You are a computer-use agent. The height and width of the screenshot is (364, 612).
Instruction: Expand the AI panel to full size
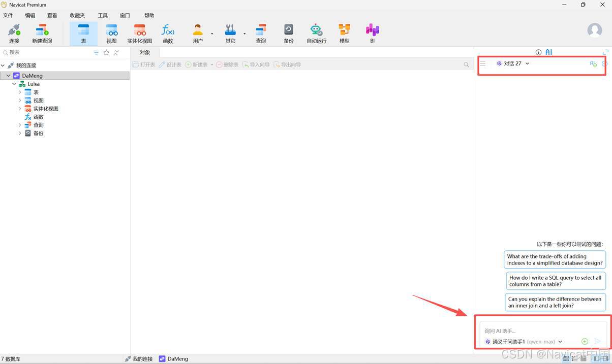605,52
